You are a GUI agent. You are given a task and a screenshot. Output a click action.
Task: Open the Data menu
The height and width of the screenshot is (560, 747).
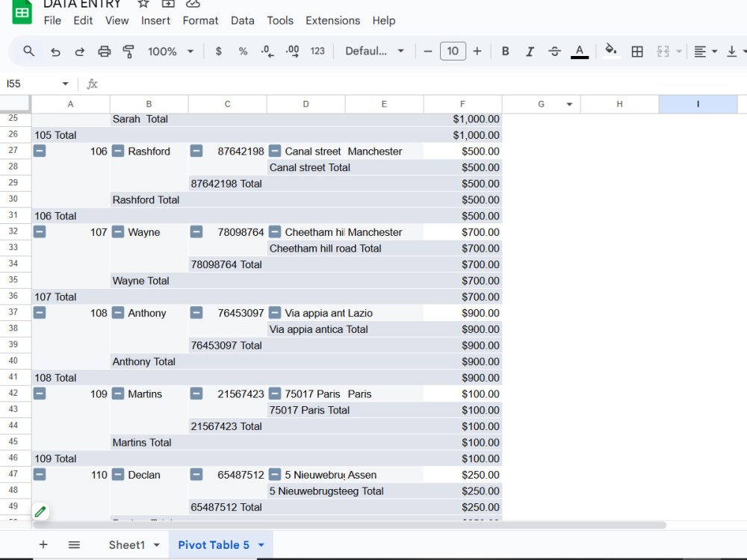click(243, 20)
